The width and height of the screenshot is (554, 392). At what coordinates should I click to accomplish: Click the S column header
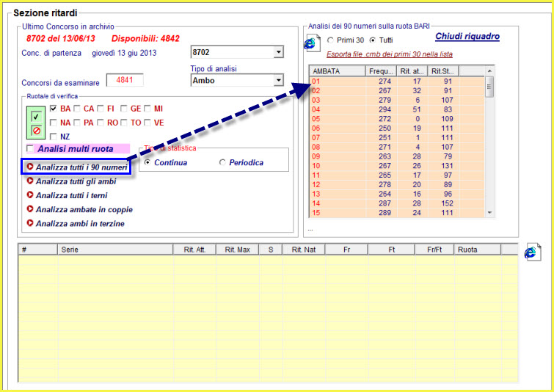[x=271, y=250]
